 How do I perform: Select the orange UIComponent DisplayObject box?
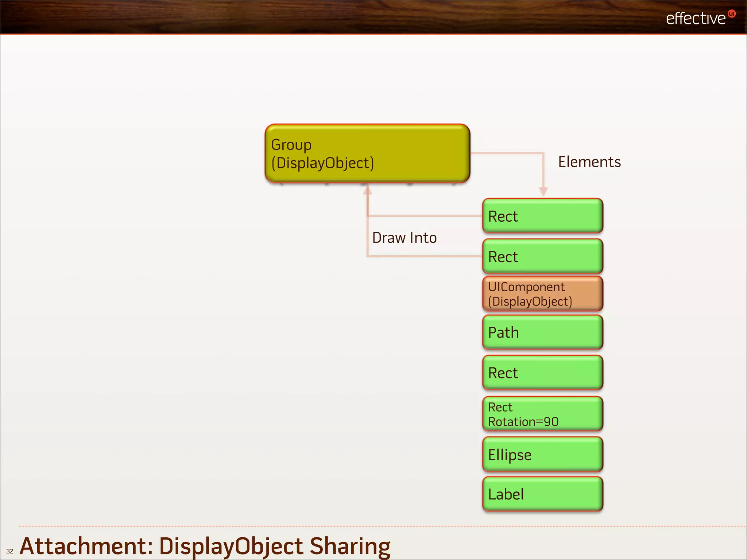pyautogui.click(x=542, y=294)
